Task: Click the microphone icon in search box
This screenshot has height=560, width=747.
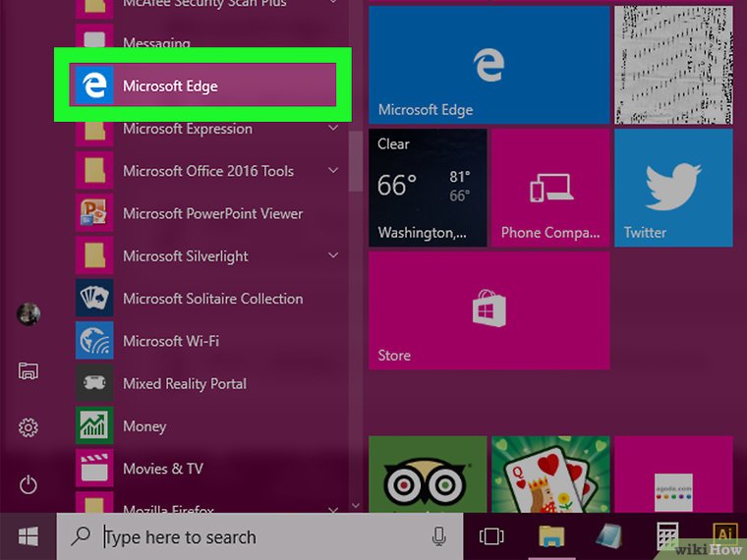Action: [x=438, y=536]
